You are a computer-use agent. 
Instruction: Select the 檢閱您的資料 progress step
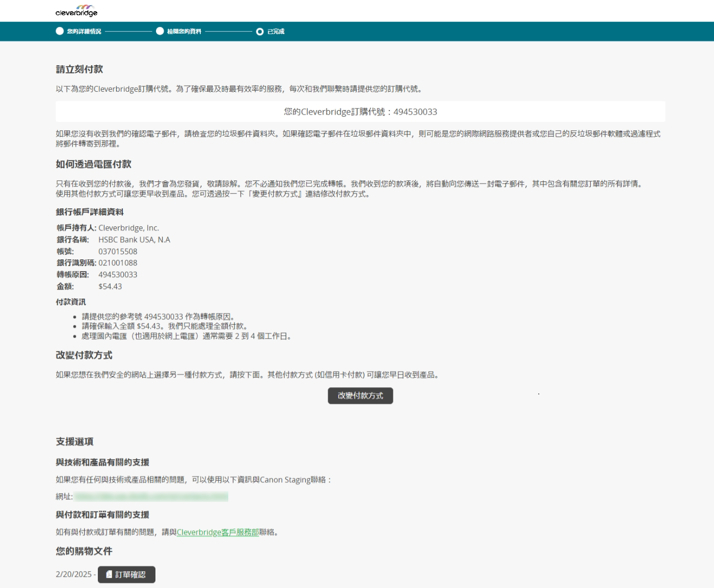click(179, 32)
